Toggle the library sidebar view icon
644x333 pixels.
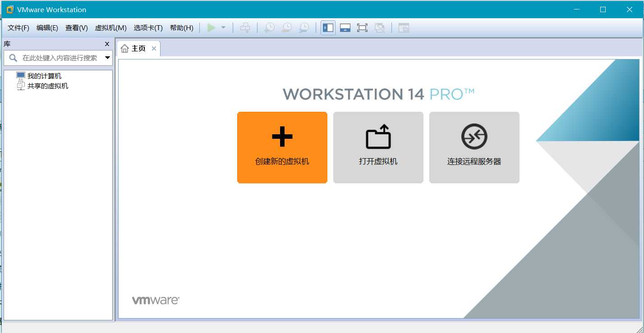328,28
